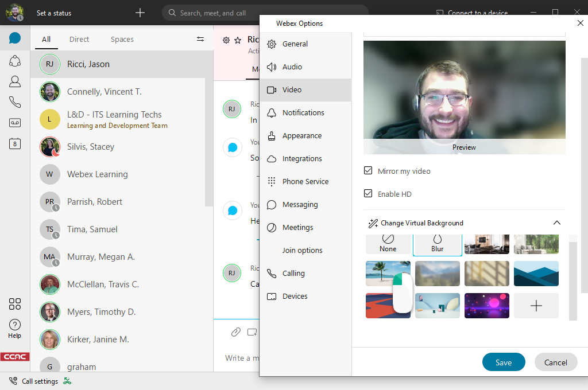Open the Calling phone icon in the navigation rail
The width and height of the screenshot is (588, 390).
[x=14, y=102]
